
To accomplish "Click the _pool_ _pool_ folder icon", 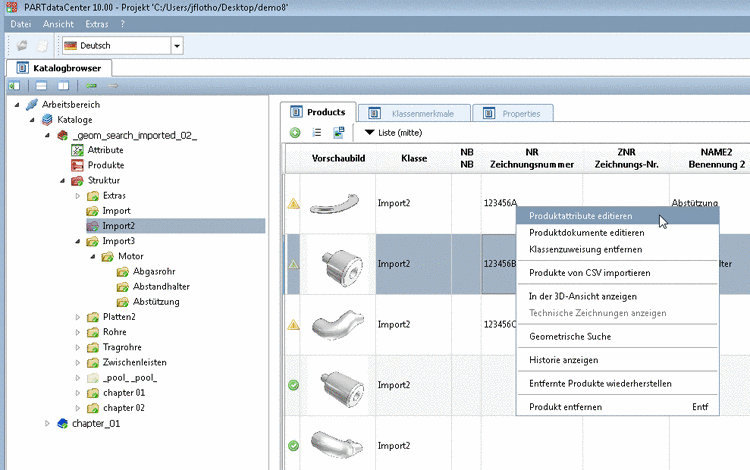I will coord(92,378).
